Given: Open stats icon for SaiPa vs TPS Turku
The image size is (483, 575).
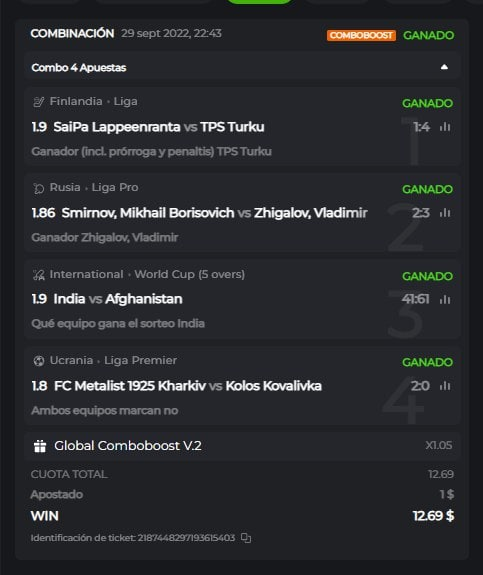Looking at the screenshot, I should (x=445, y=127).
